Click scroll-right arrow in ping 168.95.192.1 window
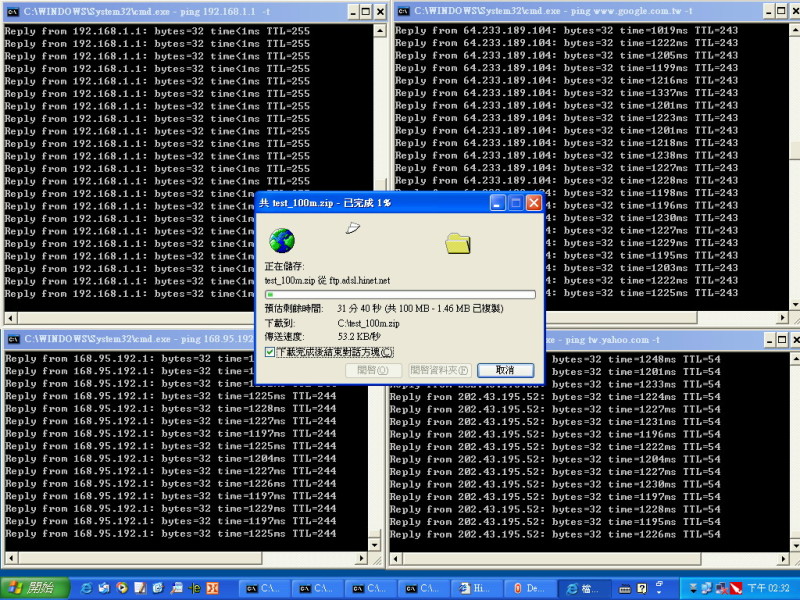Screen dimensions: 800x600 click(x=362, y=558)
